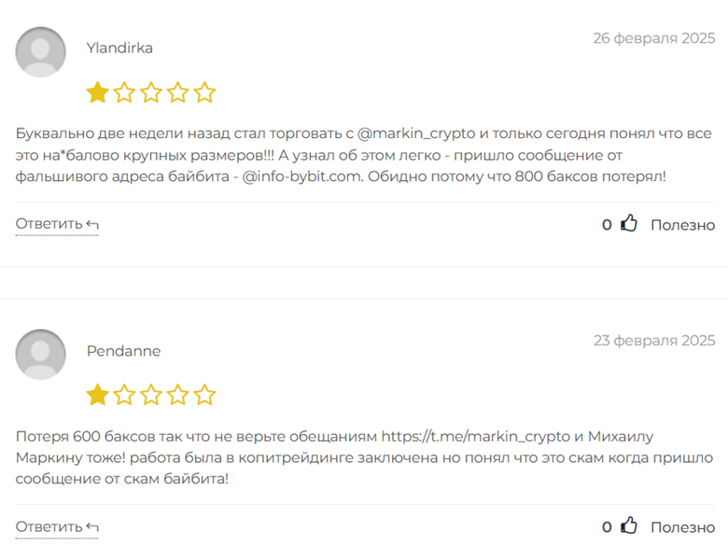Click thumbs-up icon on Ylandirka's review

pos(629,224)
